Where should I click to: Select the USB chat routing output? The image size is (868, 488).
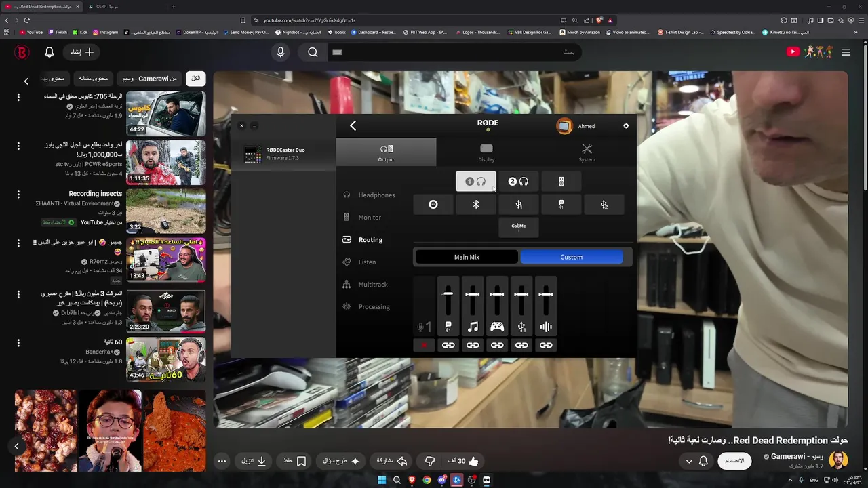click(561, 205)
